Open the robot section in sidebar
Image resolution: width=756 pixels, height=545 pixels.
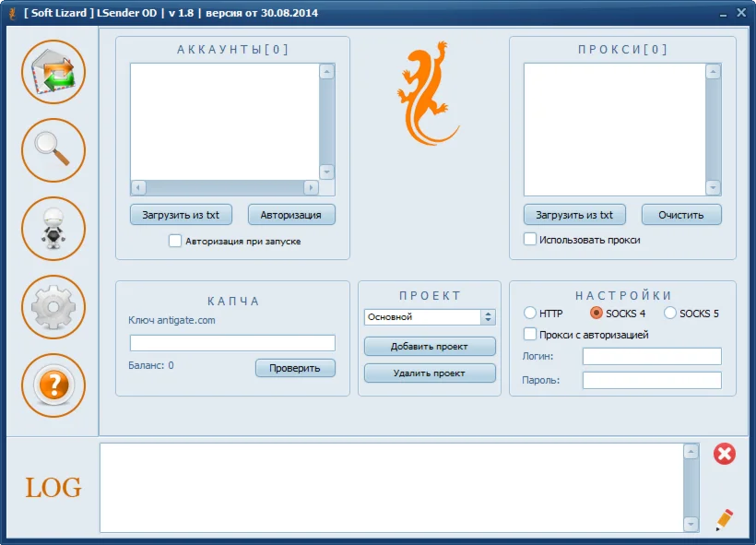coord(53,229)
